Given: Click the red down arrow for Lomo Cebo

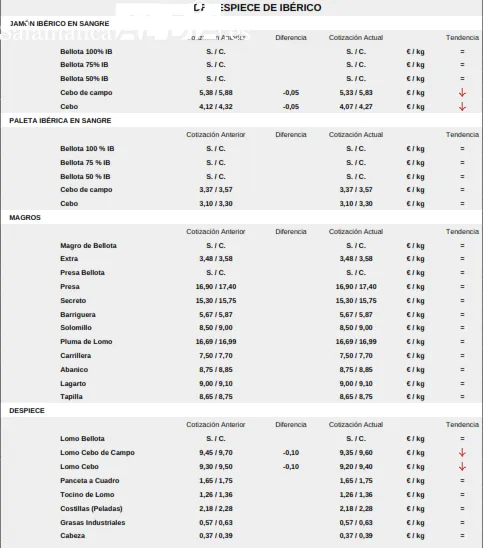Looking at the screenshot, I should [462, 467].
